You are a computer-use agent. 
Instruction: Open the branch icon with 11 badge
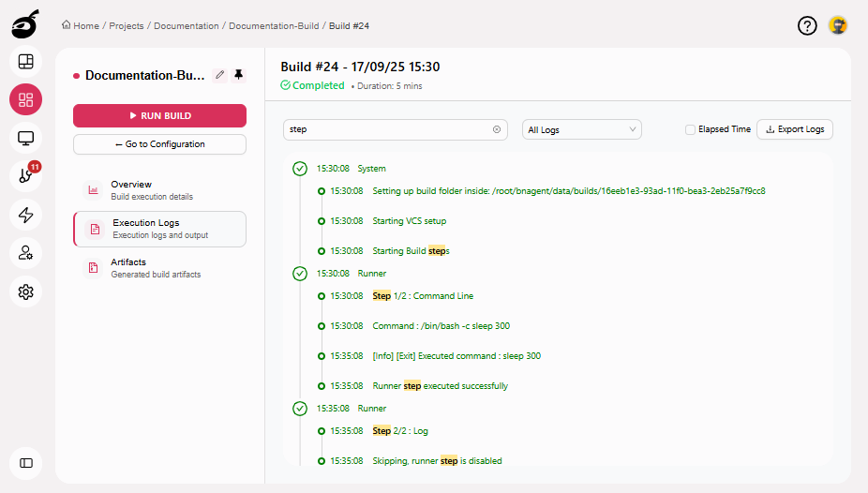(26, 176)
